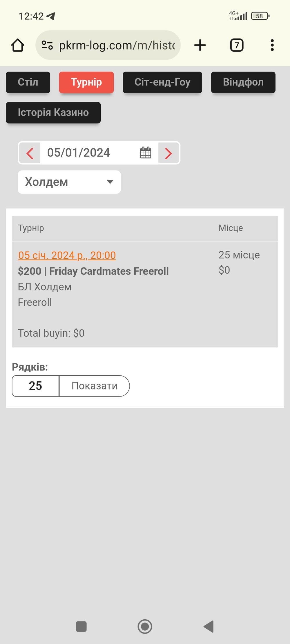The height and width of the screenshot is (644, 290).
Task: Switch to the Стіл tab
Action: point(28,82)
